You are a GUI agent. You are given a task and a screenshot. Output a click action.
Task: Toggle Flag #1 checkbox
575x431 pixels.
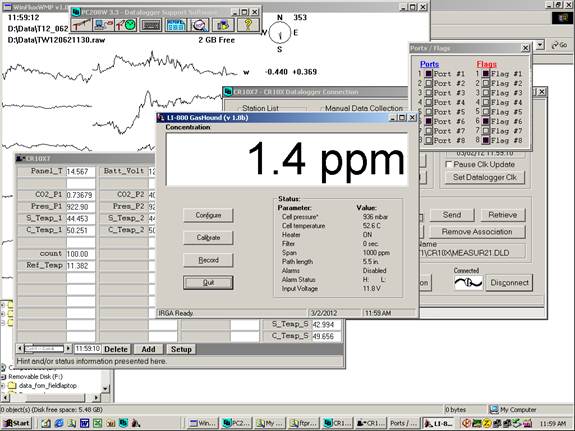click(x=486, y=74)
